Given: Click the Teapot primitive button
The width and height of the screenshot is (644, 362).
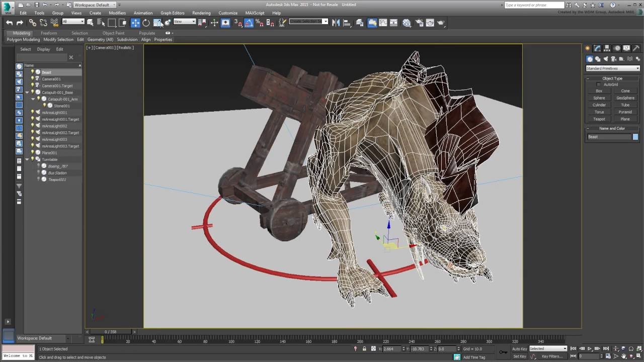Looking at the screenshot, I should coord(599,119).
